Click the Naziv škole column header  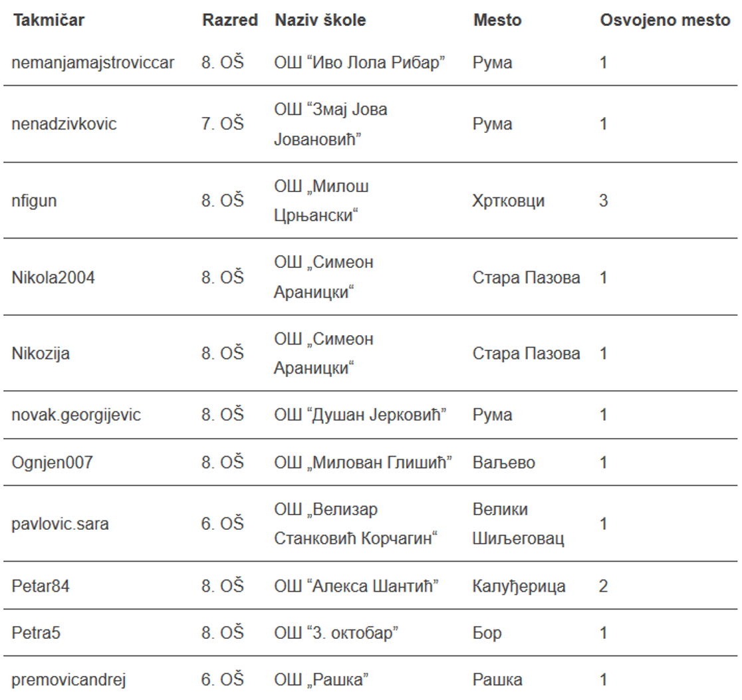pyautogui.click(x=320, y=21)
